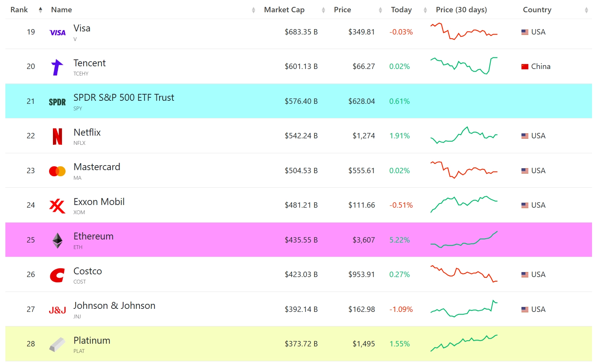This screenshot has width=597, height=364.
Task: Open the Ethereum asset link
Action: (x=93, y=236)
